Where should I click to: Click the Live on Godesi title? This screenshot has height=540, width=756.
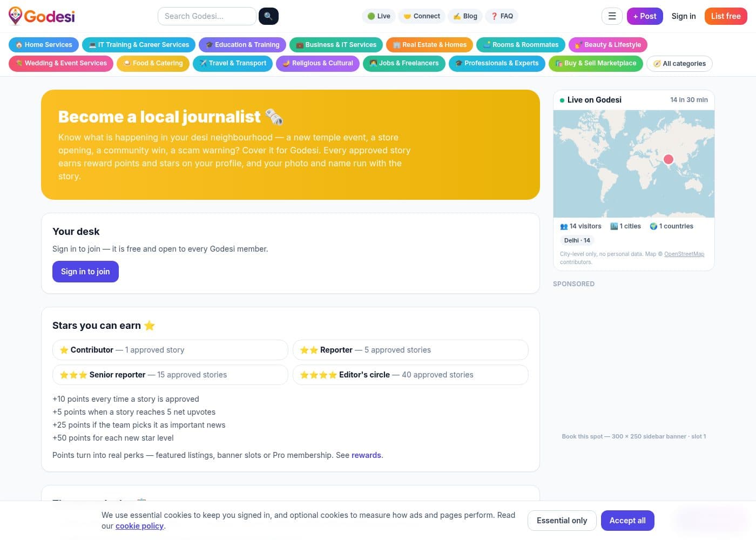click(x=594, y=100)
